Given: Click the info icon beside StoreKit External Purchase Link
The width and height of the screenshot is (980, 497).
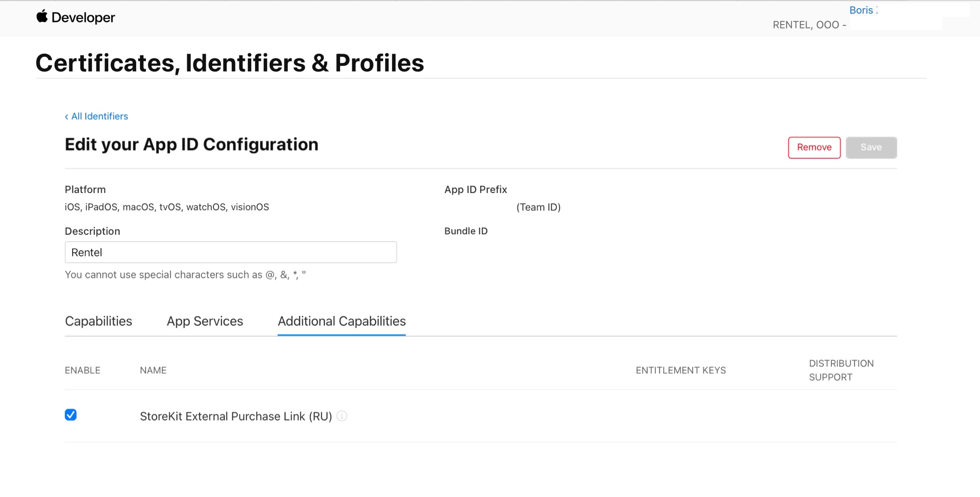Looking at the screenshot, I should pos(342,416).
